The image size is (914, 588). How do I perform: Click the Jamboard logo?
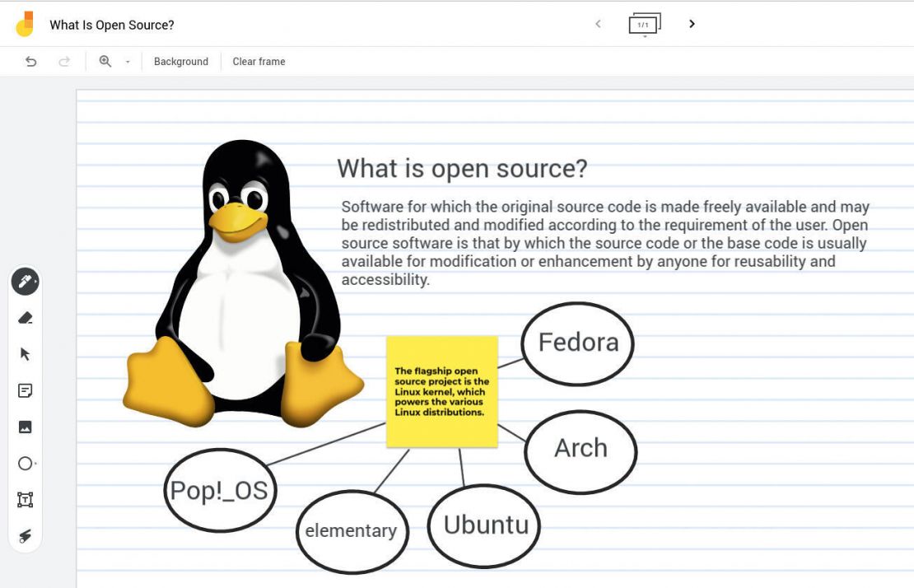[x=23, y=24]
